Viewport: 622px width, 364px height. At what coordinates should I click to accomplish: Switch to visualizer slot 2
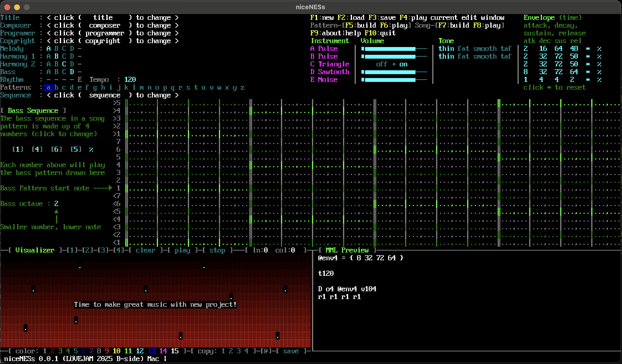click(87, 250)
